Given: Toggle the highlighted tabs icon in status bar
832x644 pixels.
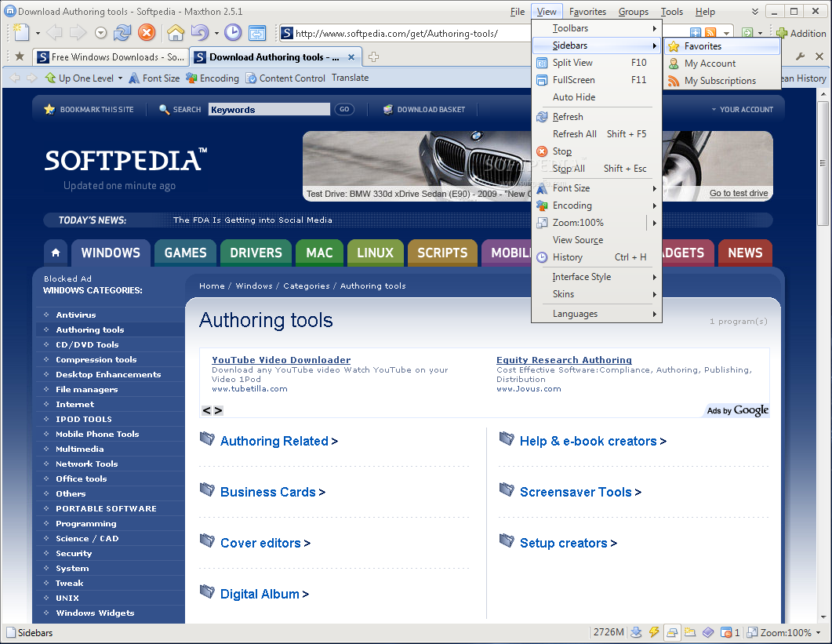Looking at the screenshot, I should coord(672,631).
